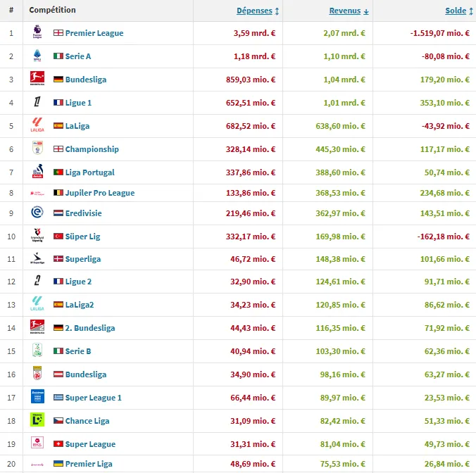Open the Championship league link

pos(92,149)
